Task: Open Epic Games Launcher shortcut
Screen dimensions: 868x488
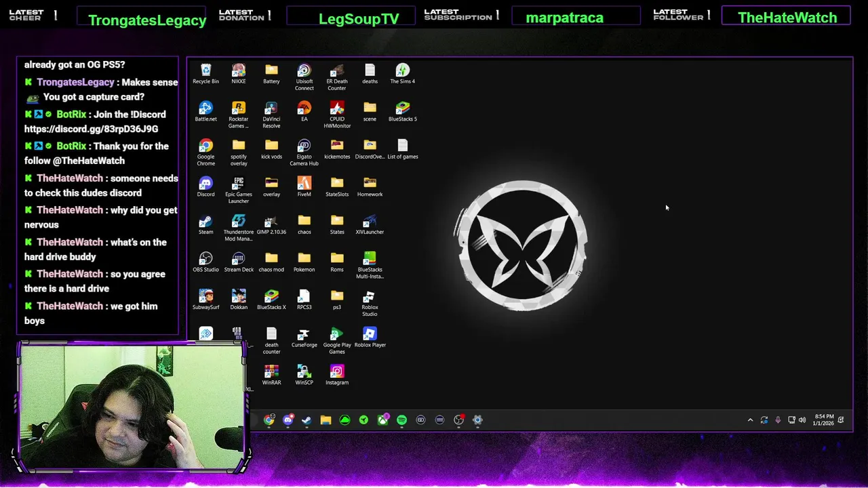Action: point(239,190)
